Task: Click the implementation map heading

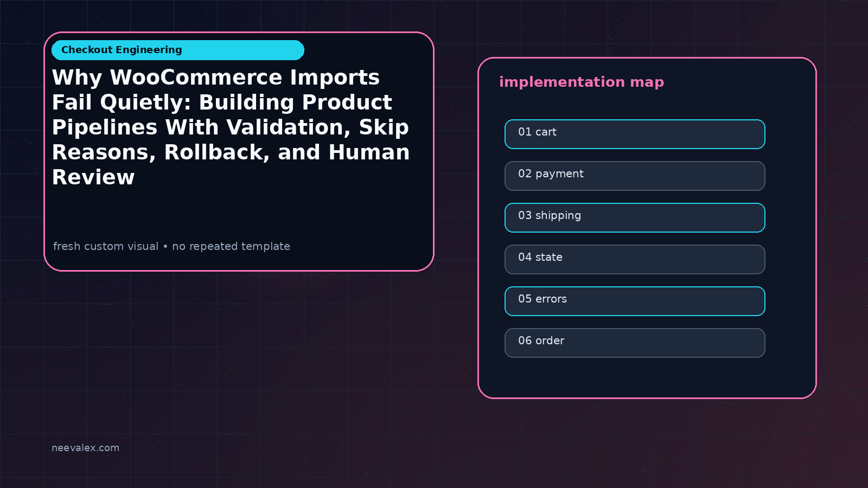Action: click(582, 82)
